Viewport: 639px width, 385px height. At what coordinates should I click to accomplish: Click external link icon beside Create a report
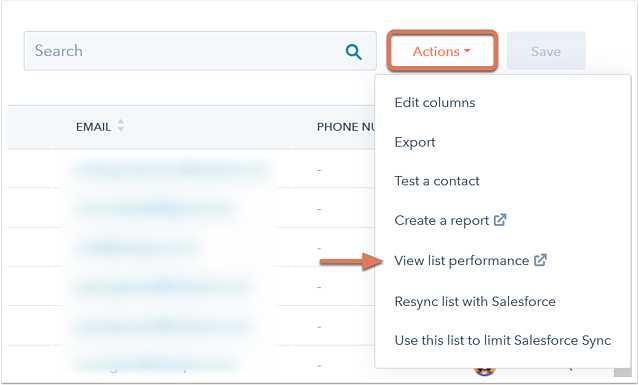[x=500, y=220]
